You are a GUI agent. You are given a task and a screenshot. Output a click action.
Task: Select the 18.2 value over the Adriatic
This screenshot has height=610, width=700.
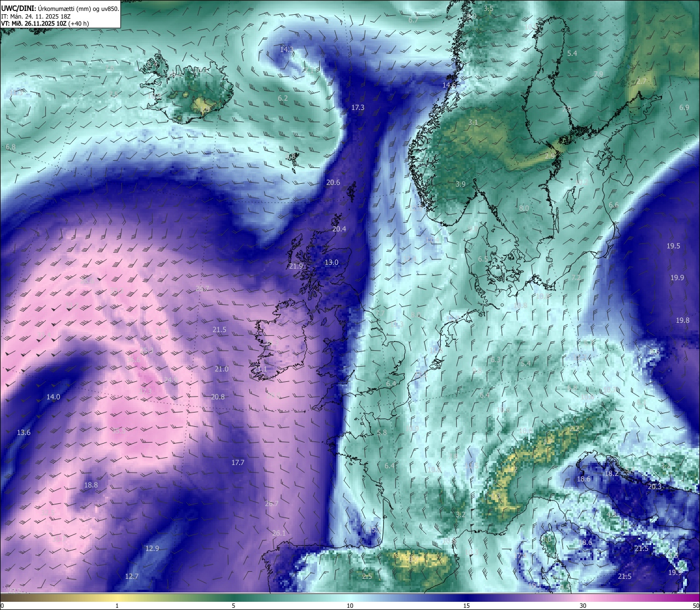[x=611, y=474]
